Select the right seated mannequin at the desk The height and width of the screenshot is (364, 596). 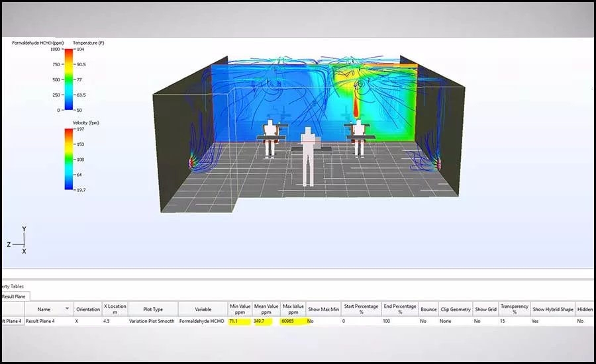pyautogui.click(x=358, y=138)
